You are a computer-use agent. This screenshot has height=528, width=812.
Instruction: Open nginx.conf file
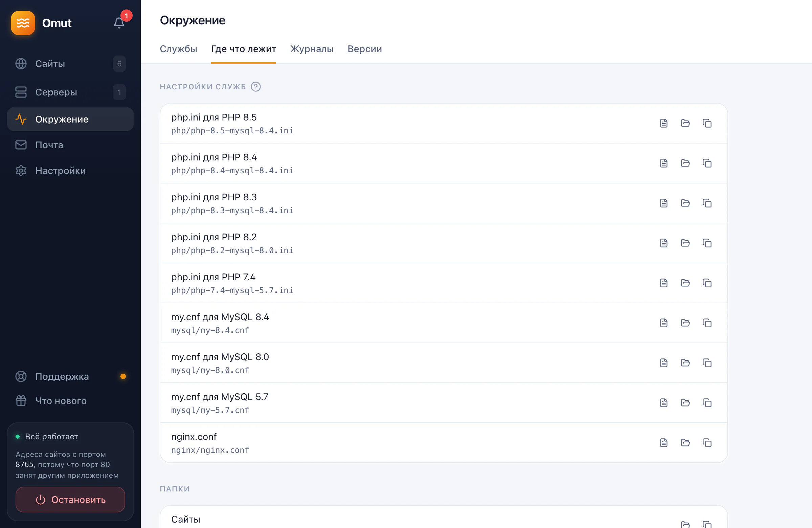pyautogui.click(x=663, y=443)
